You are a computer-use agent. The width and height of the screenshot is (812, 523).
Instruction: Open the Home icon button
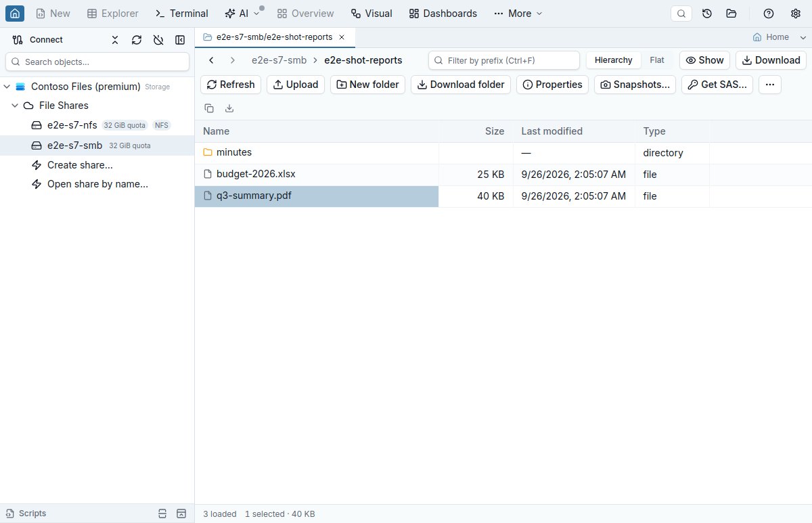click(x=15, y=14)
